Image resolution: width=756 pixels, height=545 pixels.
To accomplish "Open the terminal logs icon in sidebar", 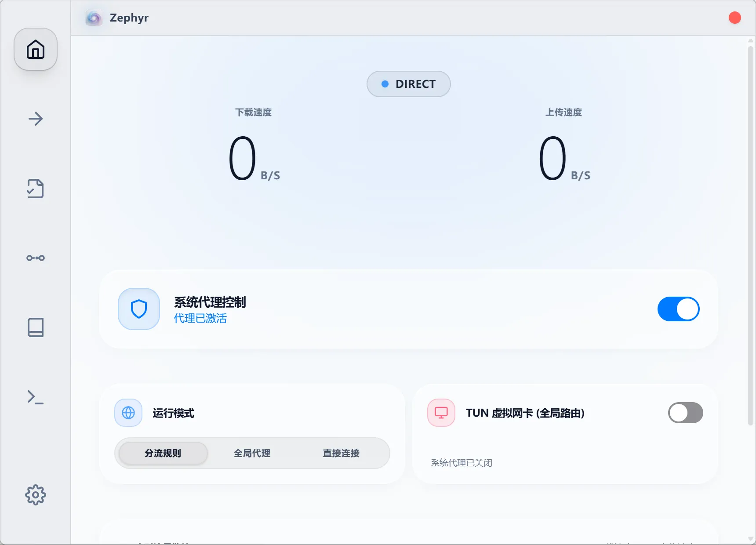I will [x=36, y=397].
